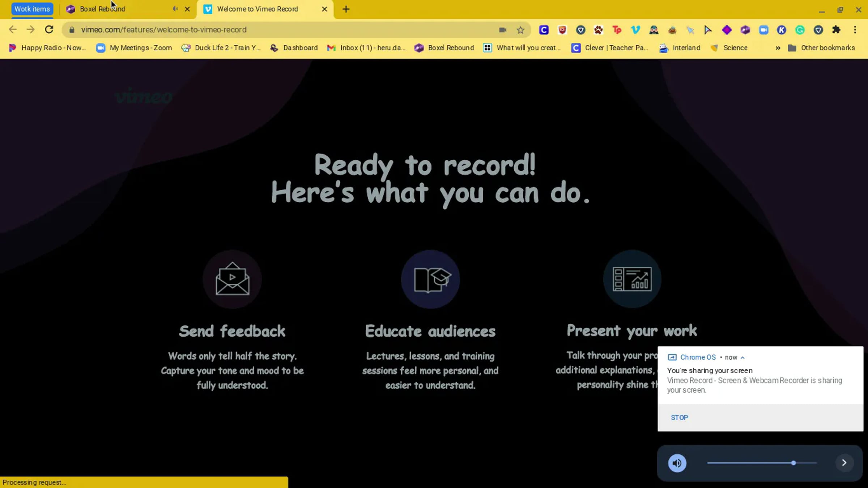Image resolution: width=868 pixels, height=488 pixels.
Task: Open the Zoom extension in toolbar
Action: 763,30
